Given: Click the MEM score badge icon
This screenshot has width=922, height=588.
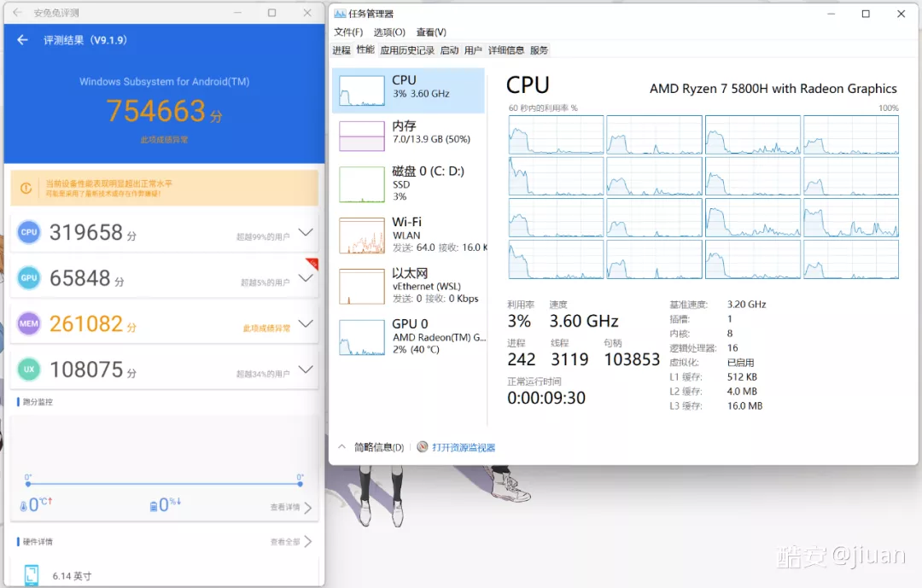Looking at the screenshot, I should click(x=29, y=323).
